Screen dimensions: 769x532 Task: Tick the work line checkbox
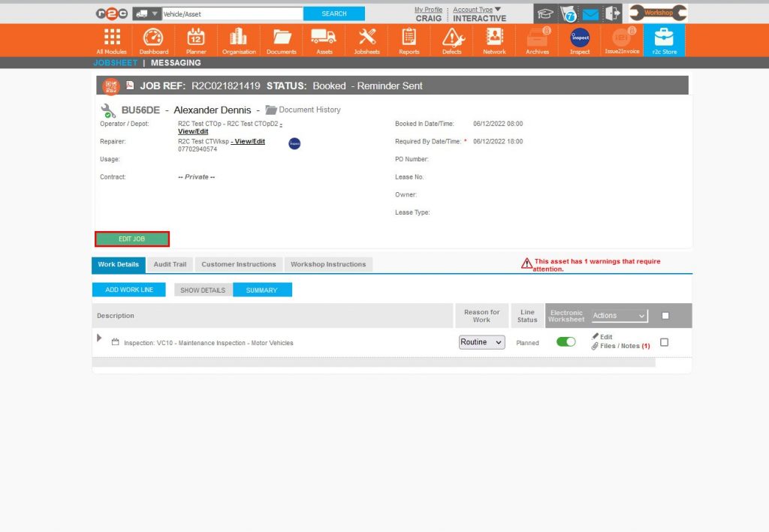pyautogui.click(x=664, y=341)
